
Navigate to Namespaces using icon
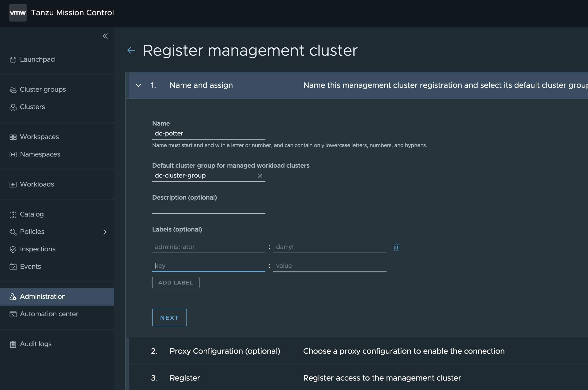12,154
